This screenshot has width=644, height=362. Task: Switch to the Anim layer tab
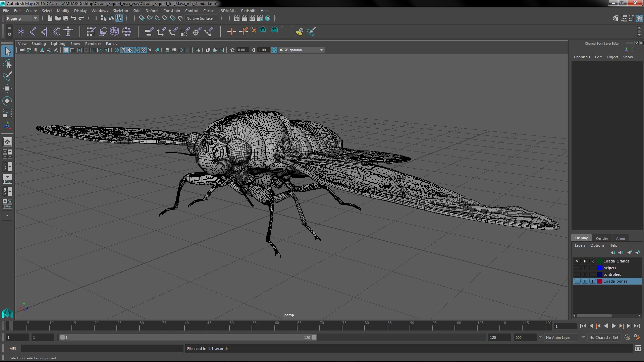(x=620, y=238)
